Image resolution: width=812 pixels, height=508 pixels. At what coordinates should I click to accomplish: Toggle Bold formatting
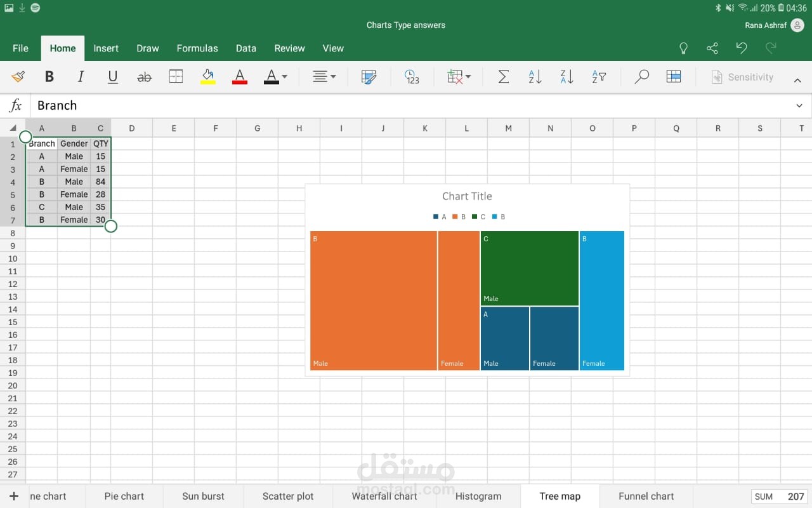(49, 77)
